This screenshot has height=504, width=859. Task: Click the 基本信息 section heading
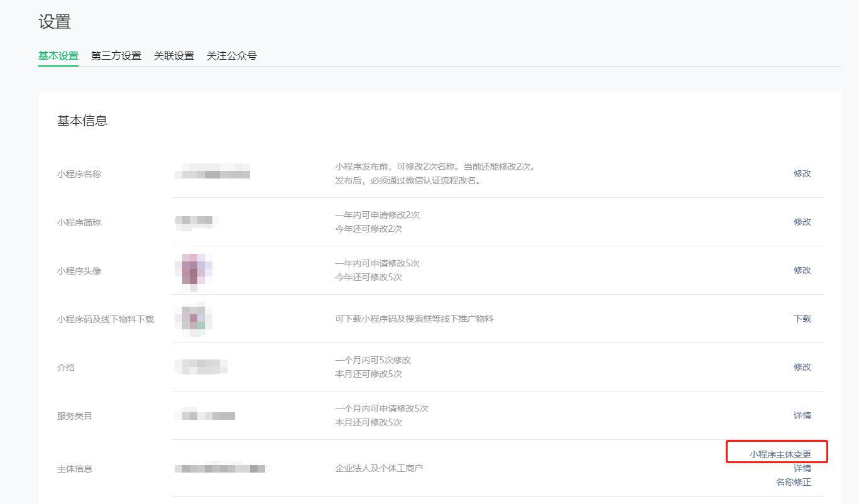tap(82, 121)
